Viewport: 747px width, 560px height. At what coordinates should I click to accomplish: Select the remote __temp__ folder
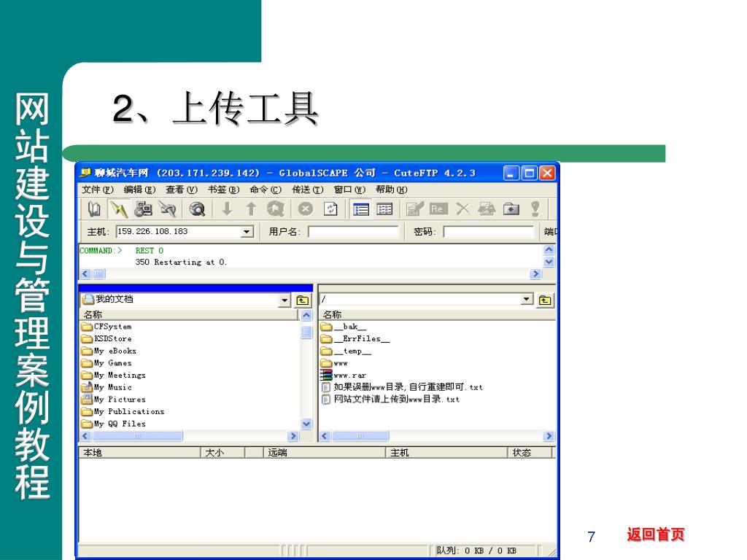[x=346, y=351]
